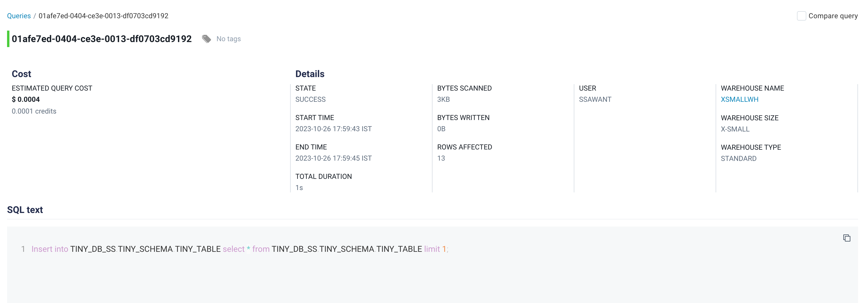Screen dimensions: 868x303
Task: Click the tag icon beside query ID
Action: coord(206,39)
